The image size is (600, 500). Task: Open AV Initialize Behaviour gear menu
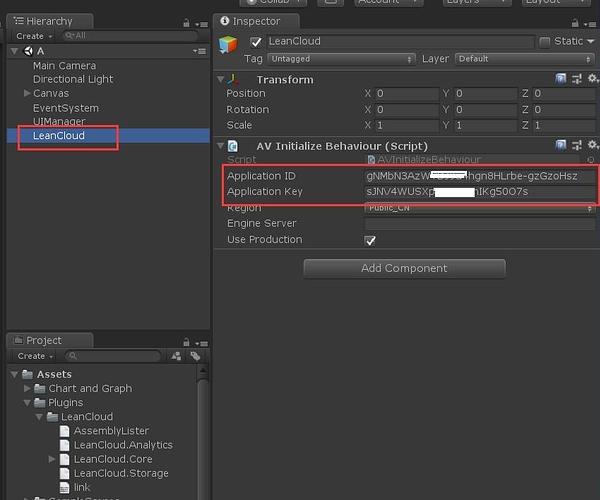[593, 145]
